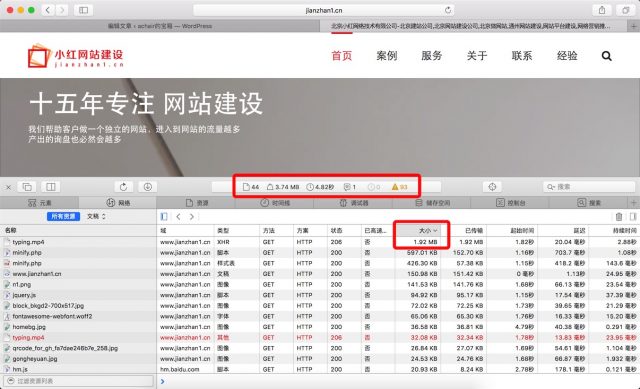Switch to the 储存空间 tab
The width and height of the screenshot is (640, 389).
pos(432,203)
